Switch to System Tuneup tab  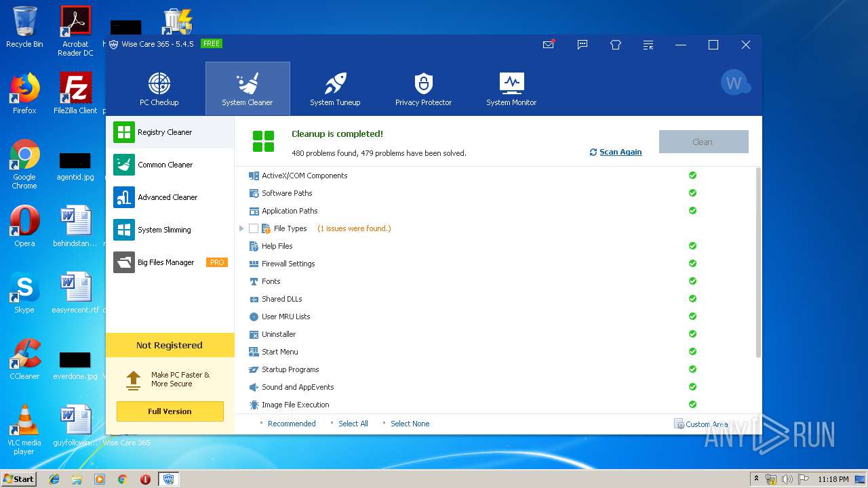(x=335, y=89)
